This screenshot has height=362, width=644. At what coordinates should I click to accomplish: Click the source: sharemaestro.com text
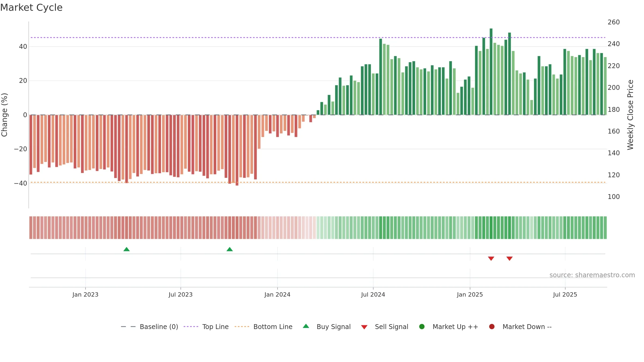coord(592,275)
